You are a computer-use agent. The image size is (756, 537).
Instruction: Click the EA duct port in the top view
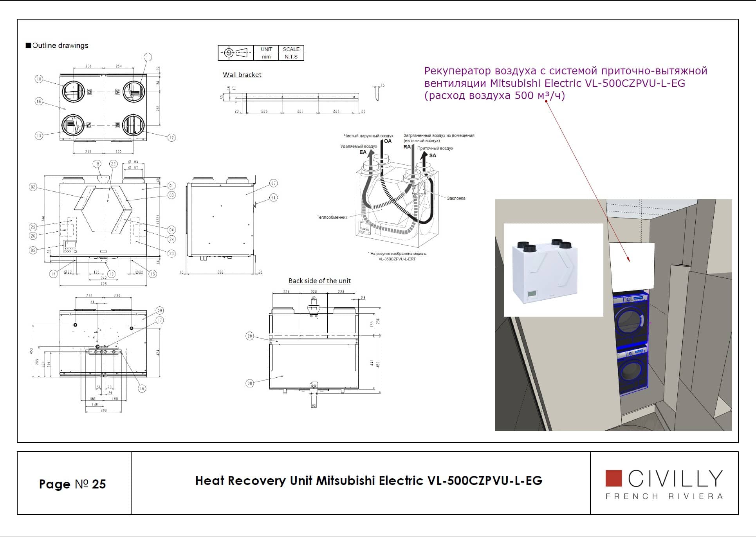tap(73, 125)
